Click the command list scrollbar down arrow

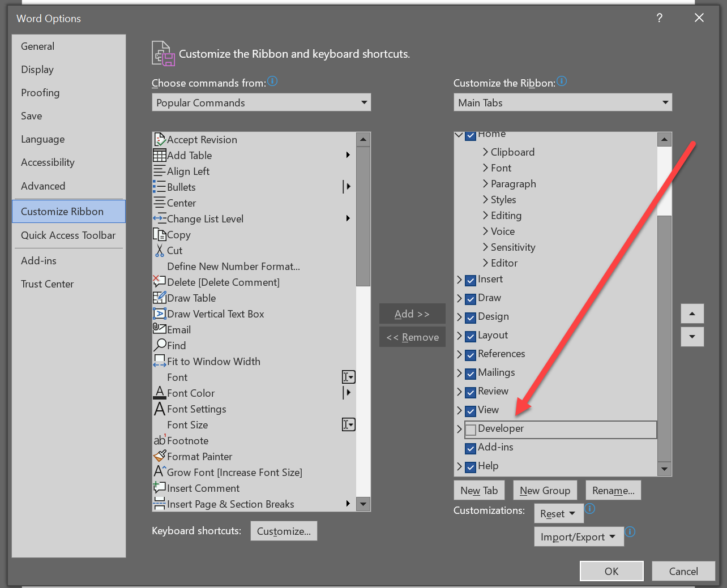pyautogui.click(x=363, y=504)
